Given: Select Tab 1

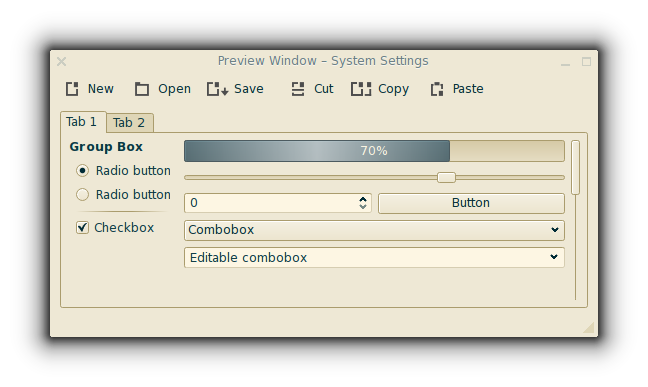Looking at the screenshot, I should 82,122.
